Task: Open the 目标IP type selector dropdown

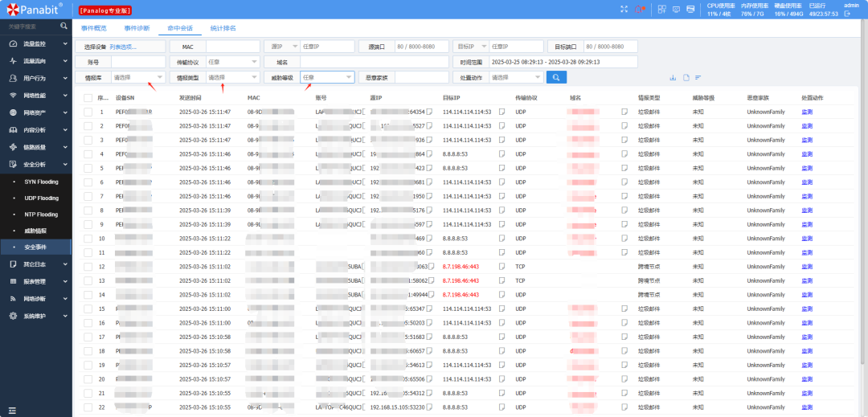Action: (x=470, y=47)
